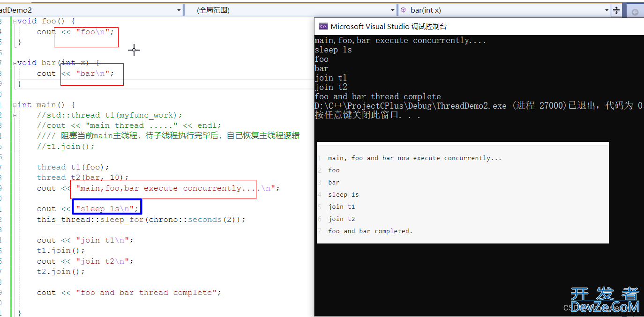This screenshot has height=317, width=644.
Task: Collapse the main() function block
Action: point(14,105)
